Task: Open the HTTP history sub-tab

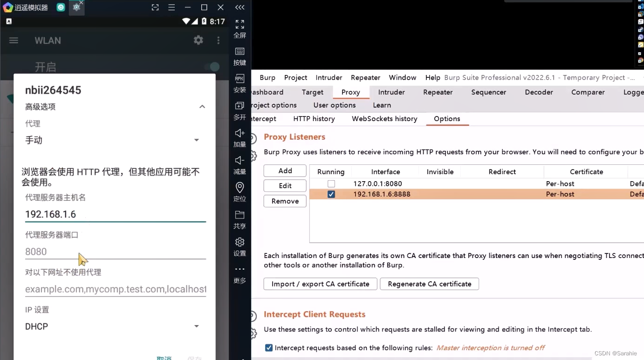Action: click(314, 119)
